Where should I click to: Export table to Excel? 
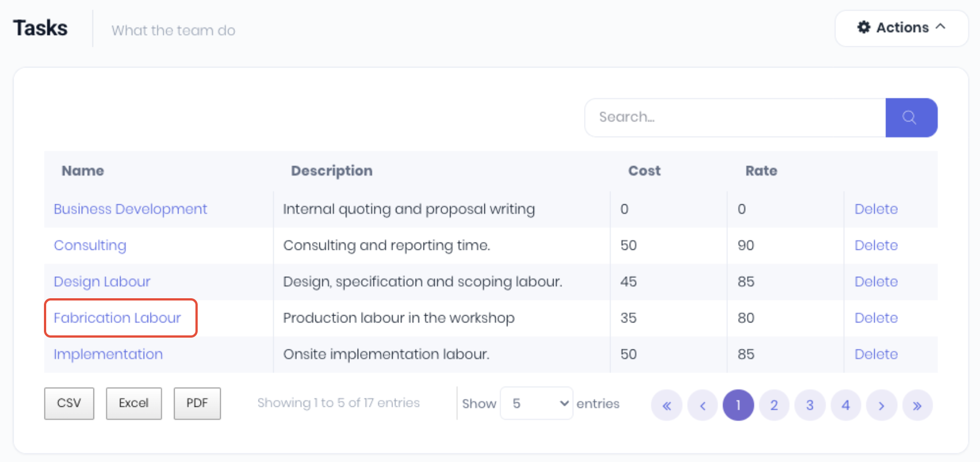click(x=133, y=403)
